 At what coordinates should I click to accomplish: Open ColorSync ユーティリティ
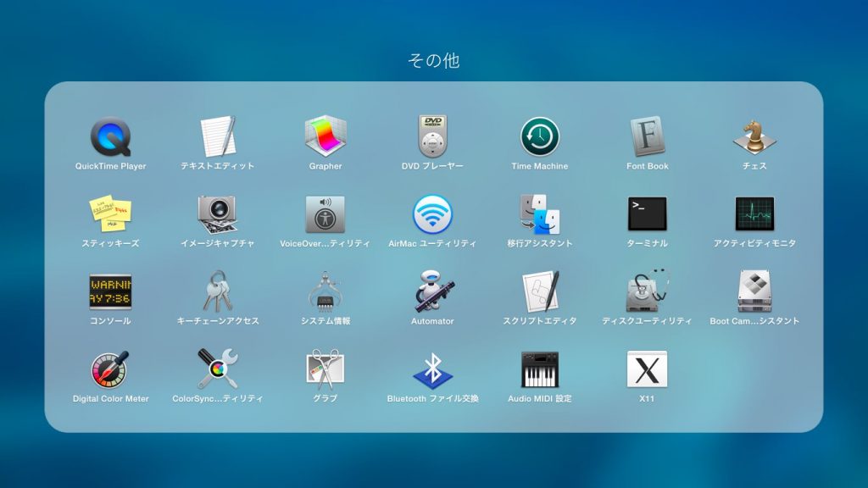218,369
